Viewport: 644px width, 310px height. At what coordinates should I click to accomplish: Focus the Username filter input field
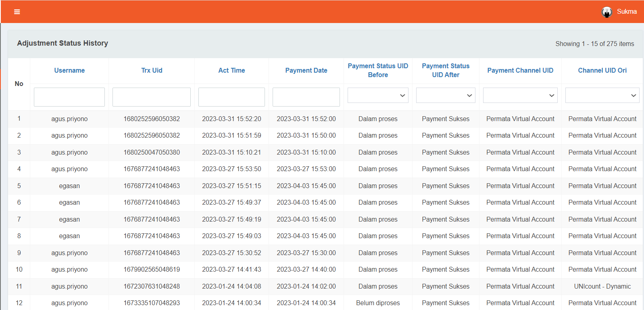[x=69, y=97]
